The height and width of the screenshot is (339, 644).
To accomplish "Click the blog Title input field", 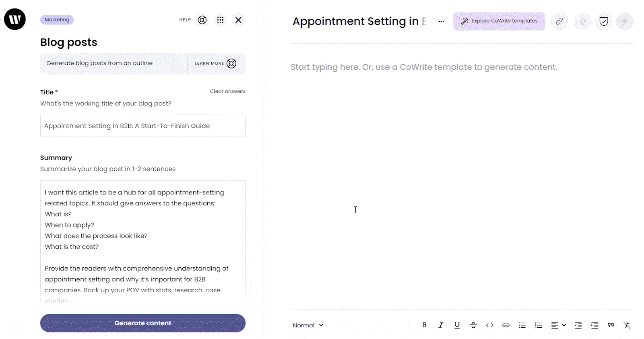I will coord(143,126).
